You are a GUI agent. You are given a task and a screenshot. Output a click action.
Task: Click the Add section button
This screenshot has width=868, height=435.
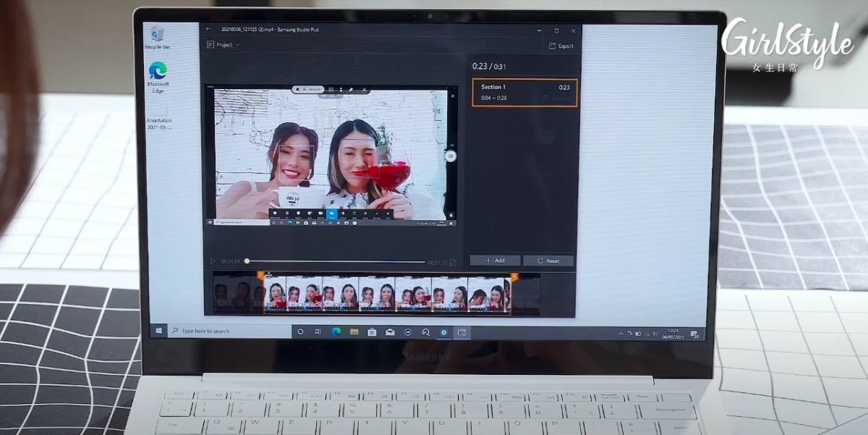click(x=495, y=261)
